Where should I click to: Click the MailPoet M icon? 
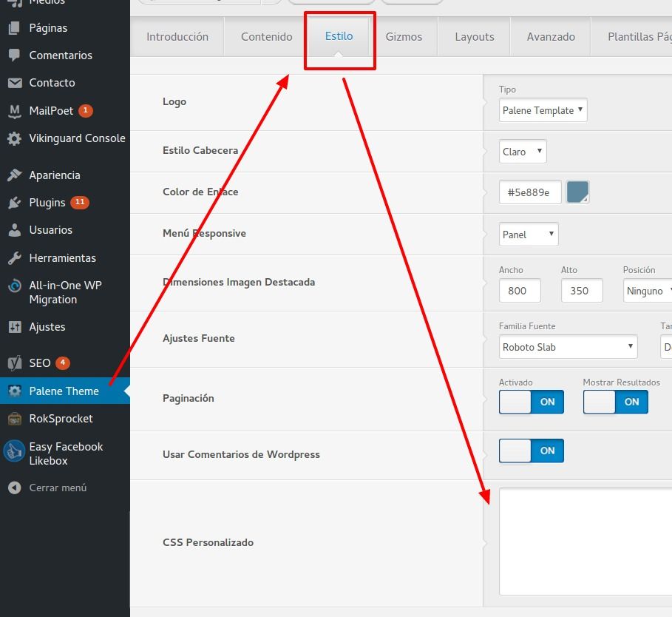click(15, 111)
